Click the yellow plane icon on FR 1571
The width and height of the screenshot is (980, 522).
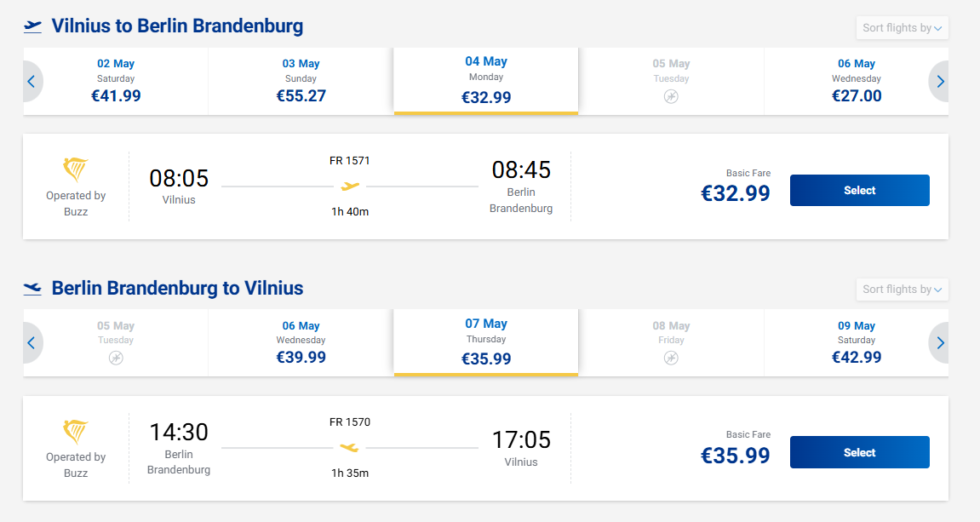click(350, 186)
